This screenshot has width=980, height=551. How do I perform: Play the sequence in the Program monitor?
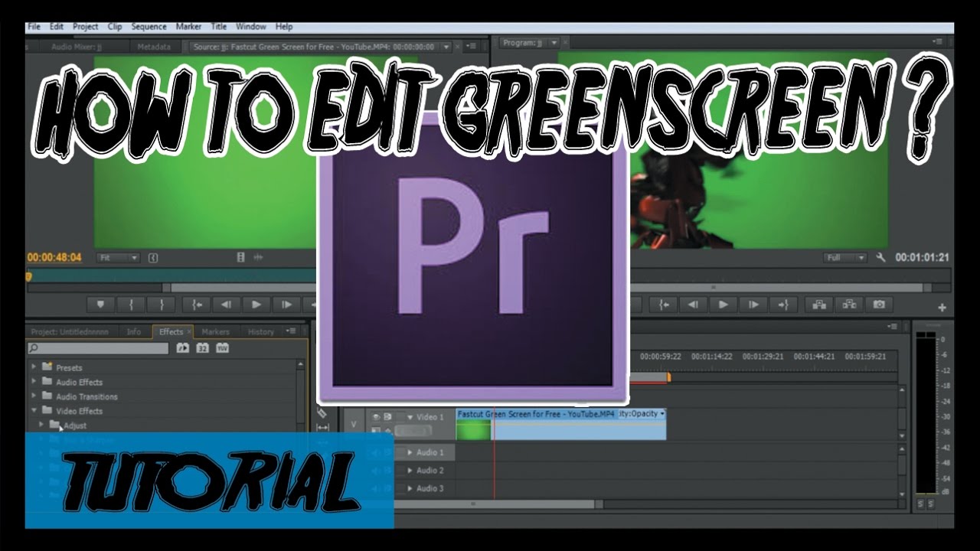[x=723, y=305]
